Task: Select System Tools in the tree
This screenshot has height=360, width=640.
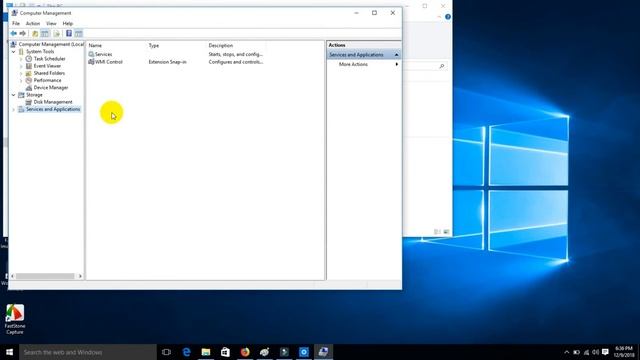Action: 40,51
